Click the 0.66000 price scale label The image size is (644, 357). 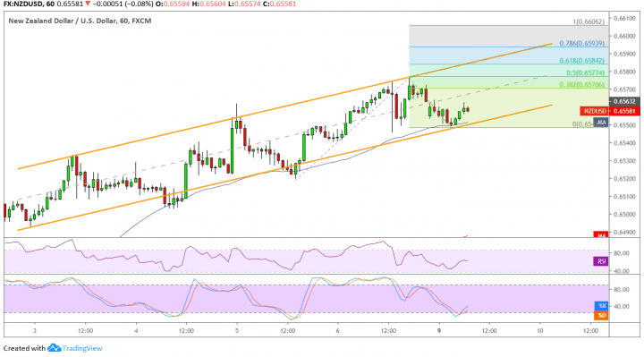coord(624,36)
